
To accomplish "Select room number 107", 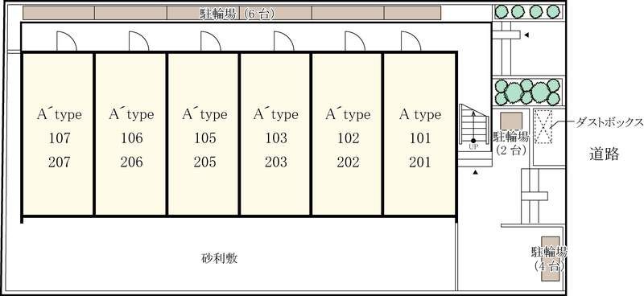I will coord(59,138).
